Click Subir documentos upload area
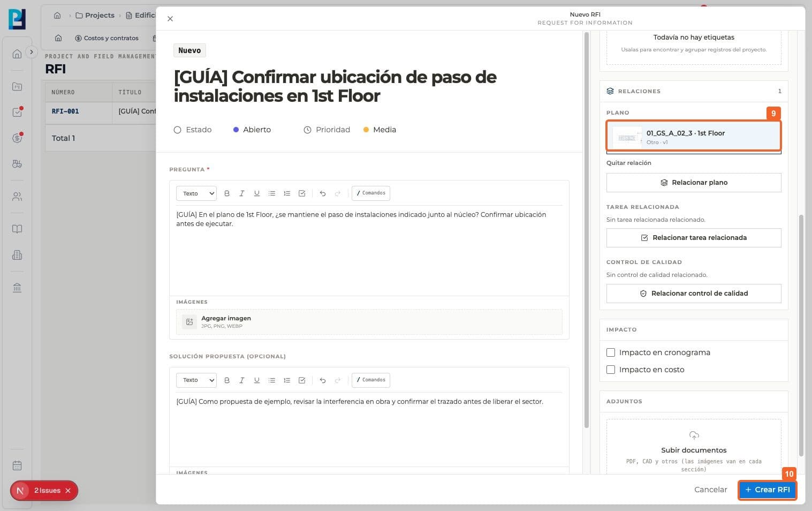 694,448
